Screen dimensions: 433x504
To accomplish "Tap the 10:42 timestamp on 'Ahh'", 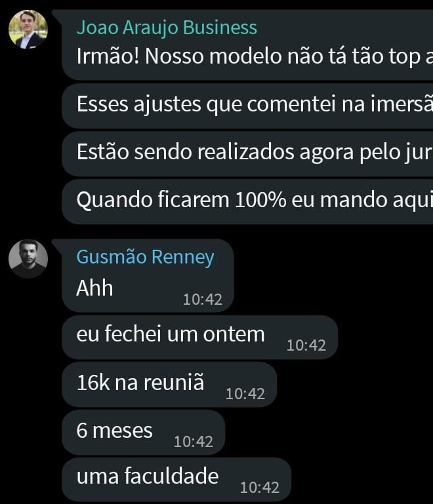I will coord(203,300).
